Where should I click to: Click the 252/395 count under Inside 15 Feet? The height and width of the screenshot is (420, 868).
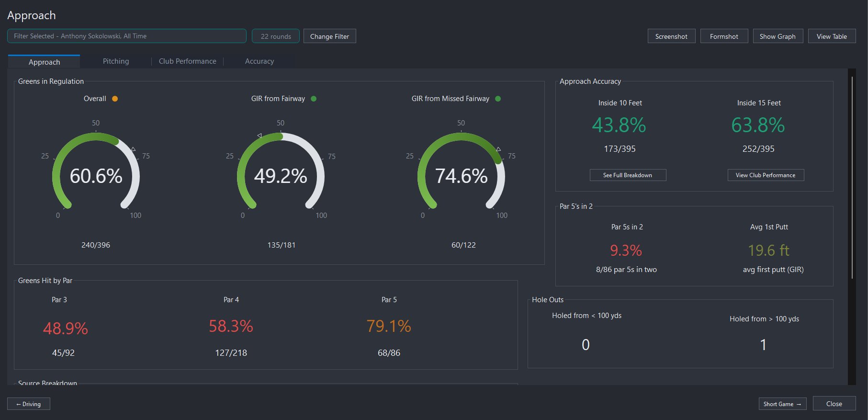(758, 149)
